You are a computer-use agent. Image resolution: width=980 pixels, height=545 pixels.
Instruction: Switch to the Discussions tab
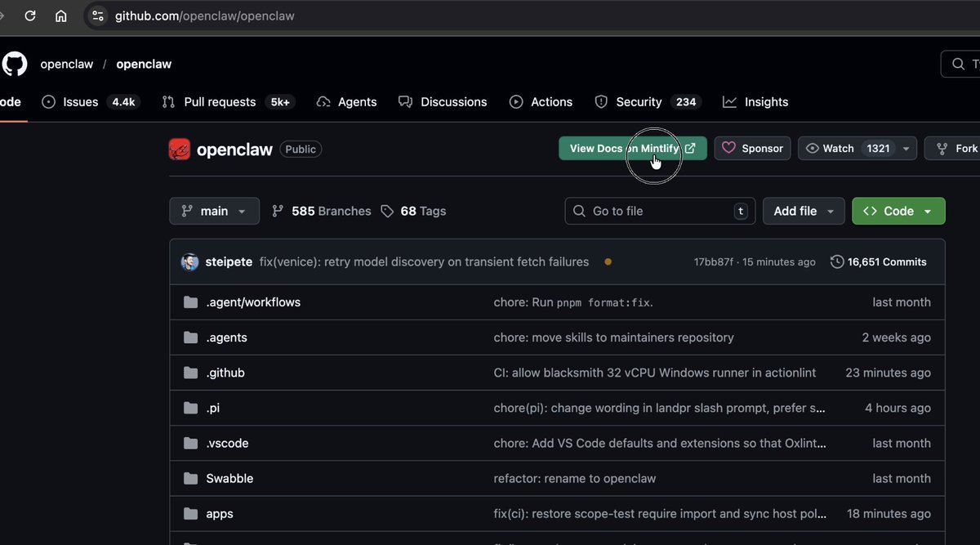point(443,102)
